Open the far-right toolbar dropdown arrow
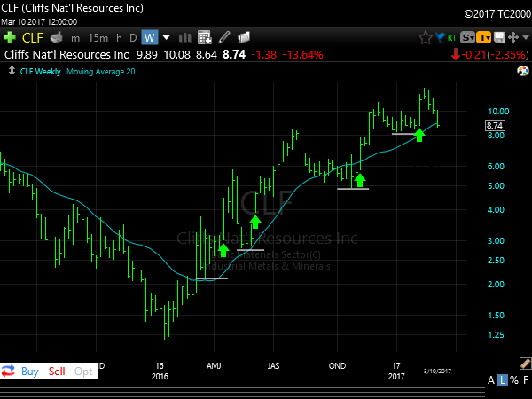 point(526,37)
